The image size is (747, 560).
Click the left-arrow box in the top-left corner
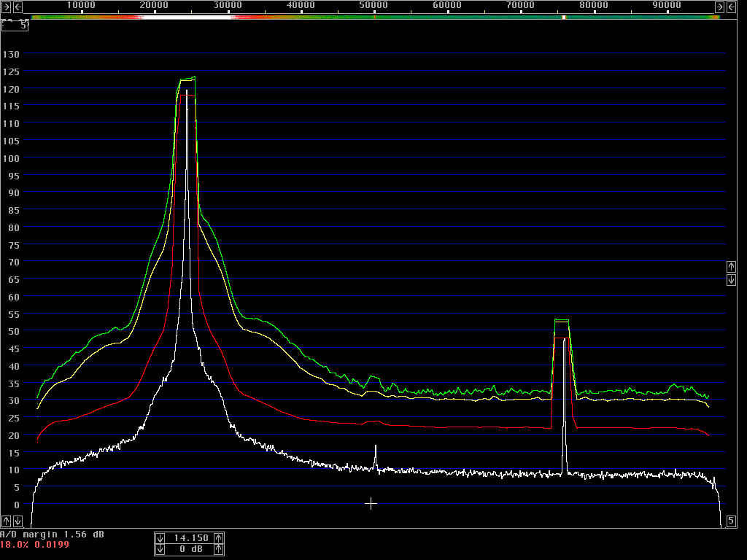point(18,7)
